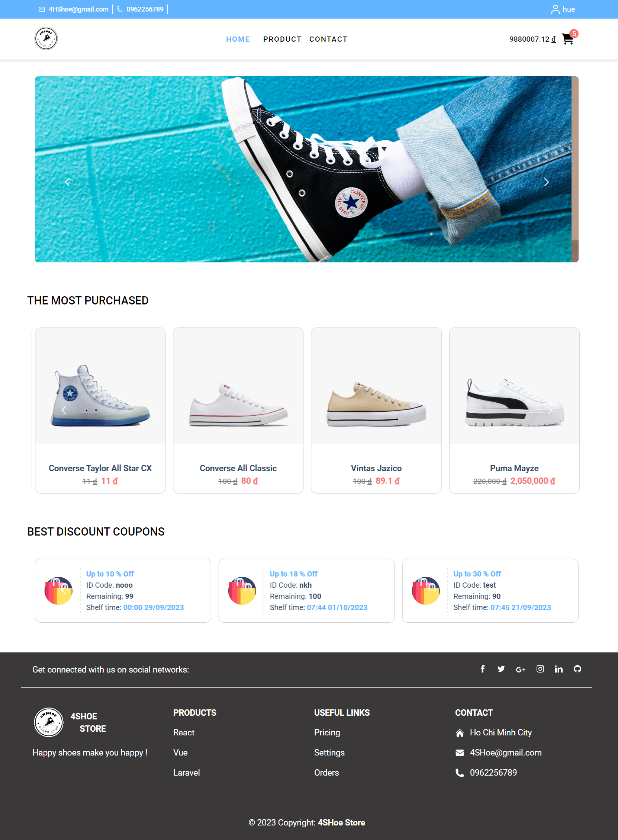The image size is (618, 840).
Task: Select the CONTACT menu item
Action: coord(328,39)
